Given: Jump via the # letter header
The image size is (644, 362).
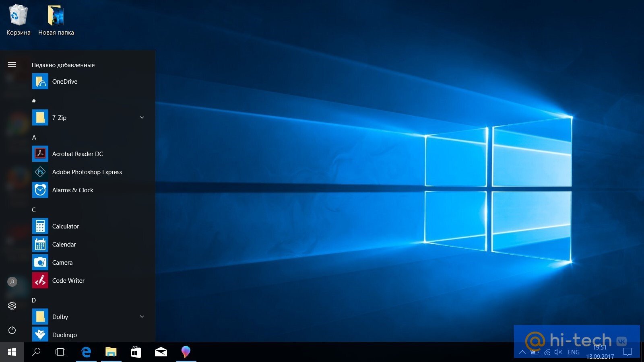Looking at the screenshot, I should click(34, 101).
